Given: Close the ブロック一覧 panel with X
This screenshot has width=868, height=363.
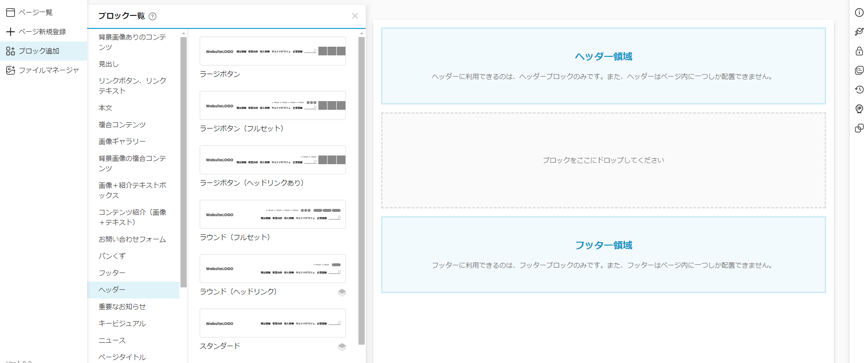Looking at the screenshot, I should click(x=355, y=16).
